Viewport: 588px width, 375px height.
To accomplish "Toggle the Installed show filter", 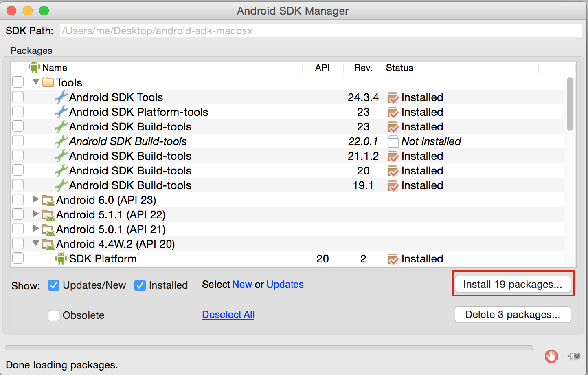I will click(140, 285).
